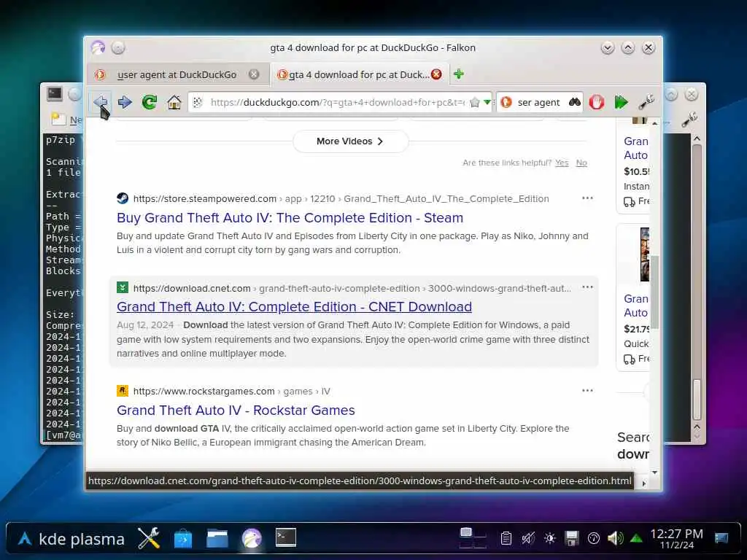This screenshot has width=747, height=560.
Task: Answer Yes to 'Are these links helpful?'
Action: [562, 163]
